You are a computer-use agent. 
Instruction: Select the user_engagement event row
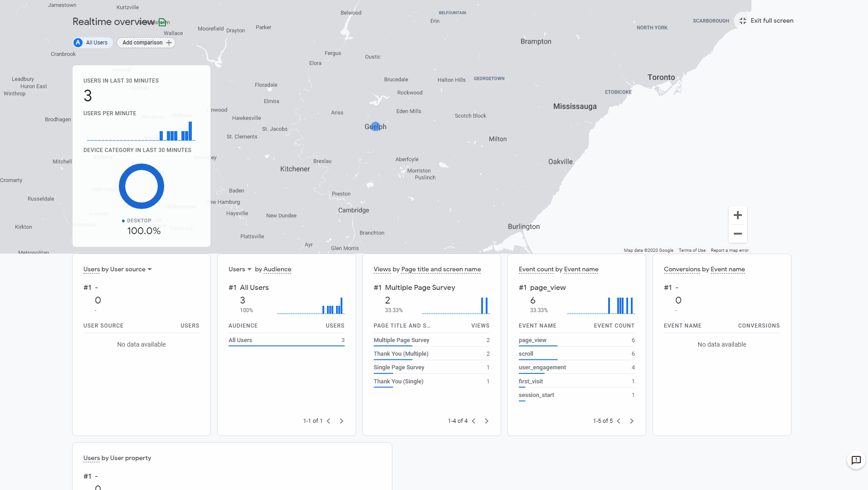coord(577,367)
